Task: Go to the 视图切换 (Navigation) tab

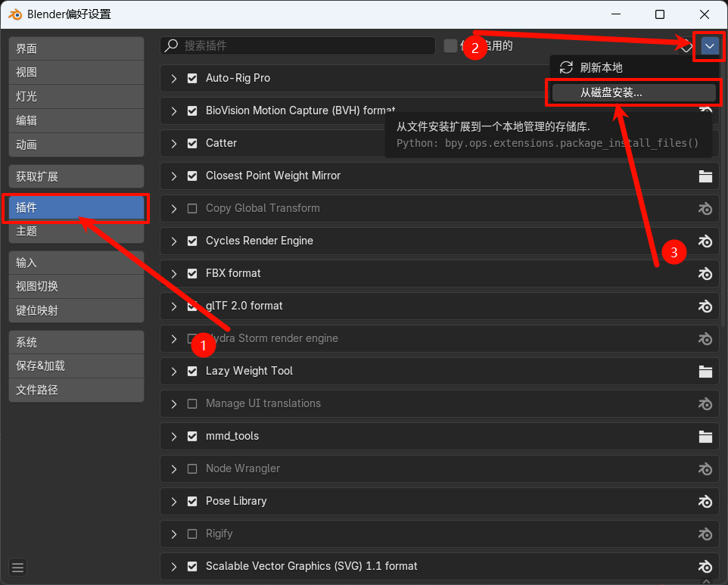Action: [x=76, y=287]
